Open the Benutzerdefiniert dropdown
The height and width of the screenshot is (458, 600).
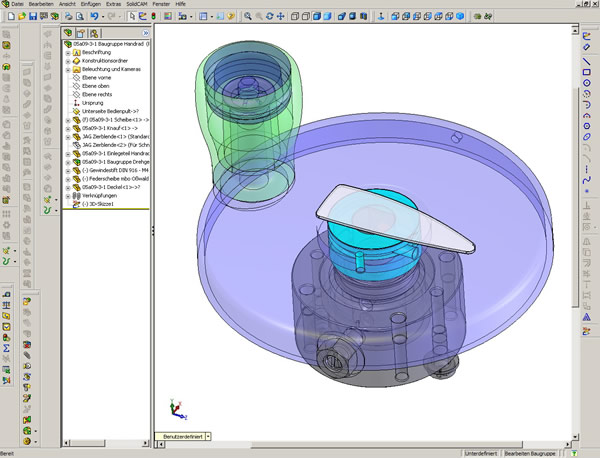[208, 437]
